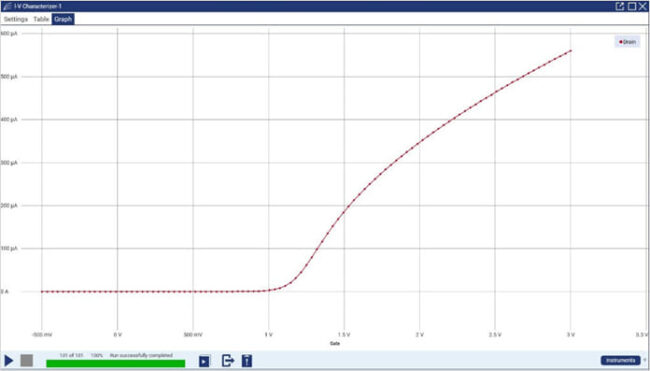Click the green run progress bar
This screenshot has height=371, width=650.
(116, 364)
